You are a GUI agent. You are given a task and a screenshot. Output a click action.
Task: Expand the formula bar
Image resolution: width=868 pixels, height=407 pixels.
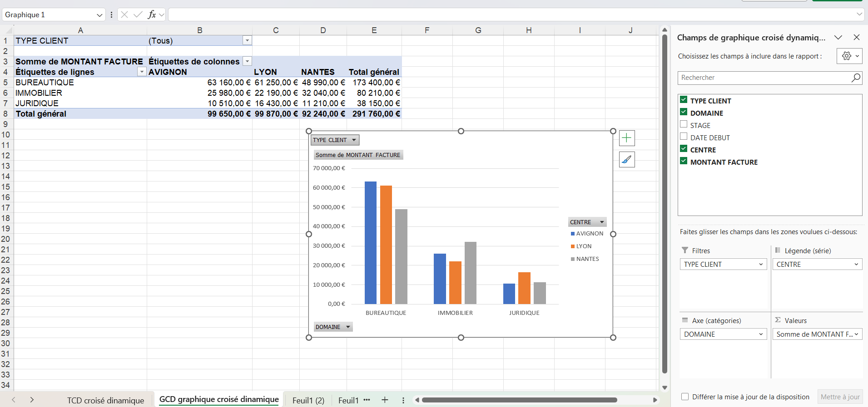[859, 15]
